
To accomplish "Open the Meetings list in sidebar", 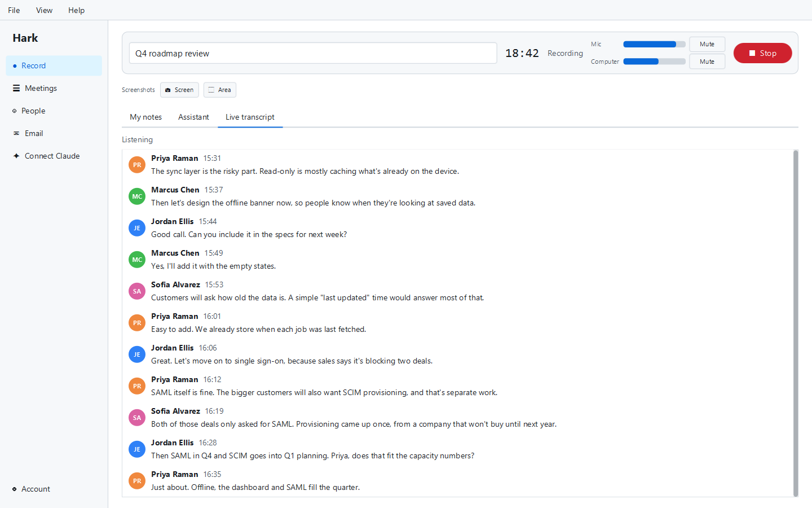I will (x=54, y=88).
